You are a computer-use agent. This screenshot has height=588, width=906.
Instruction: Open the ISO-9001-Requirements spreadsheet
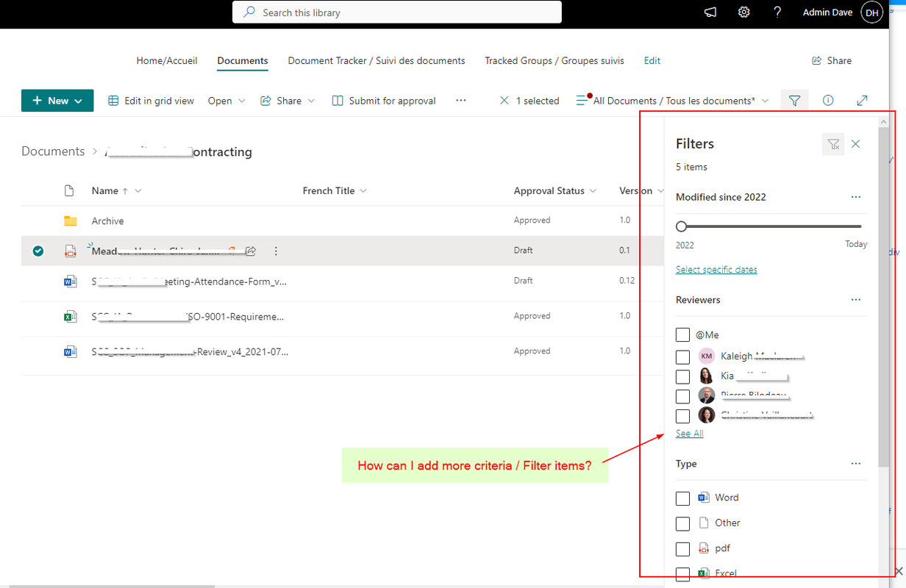coord(188,317)
